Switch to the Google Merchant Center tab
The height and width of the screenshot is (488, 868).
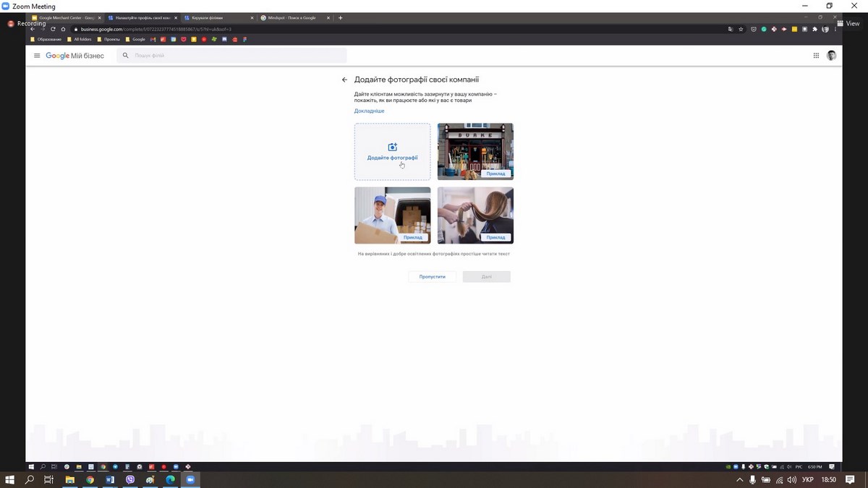coord(65,17)
